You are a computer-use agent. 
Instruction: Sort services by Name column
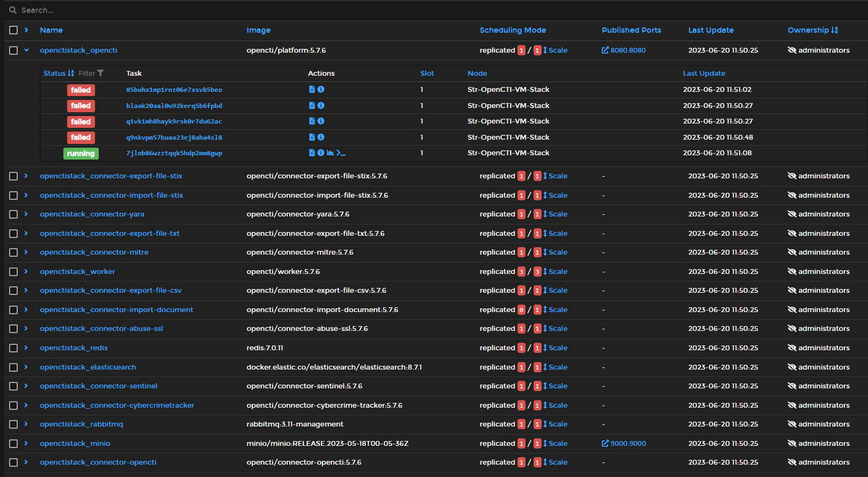[51, 30]
